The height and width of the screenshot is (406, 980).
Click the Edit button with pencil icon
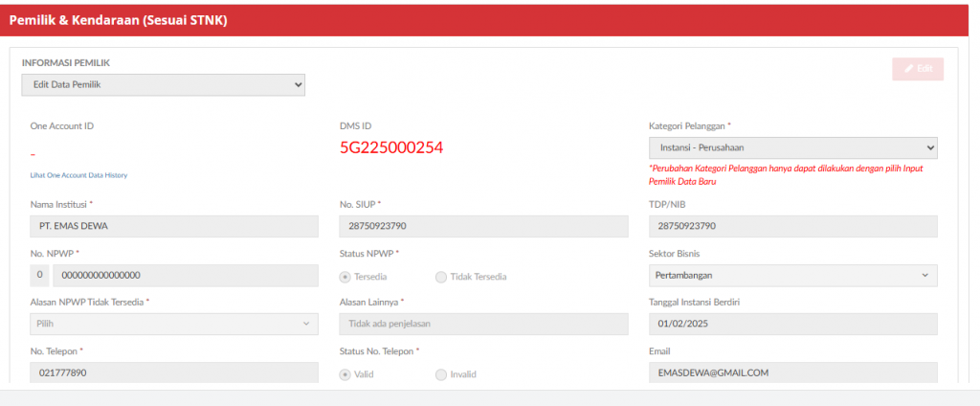pyautogui.click(x=917, y=69)
